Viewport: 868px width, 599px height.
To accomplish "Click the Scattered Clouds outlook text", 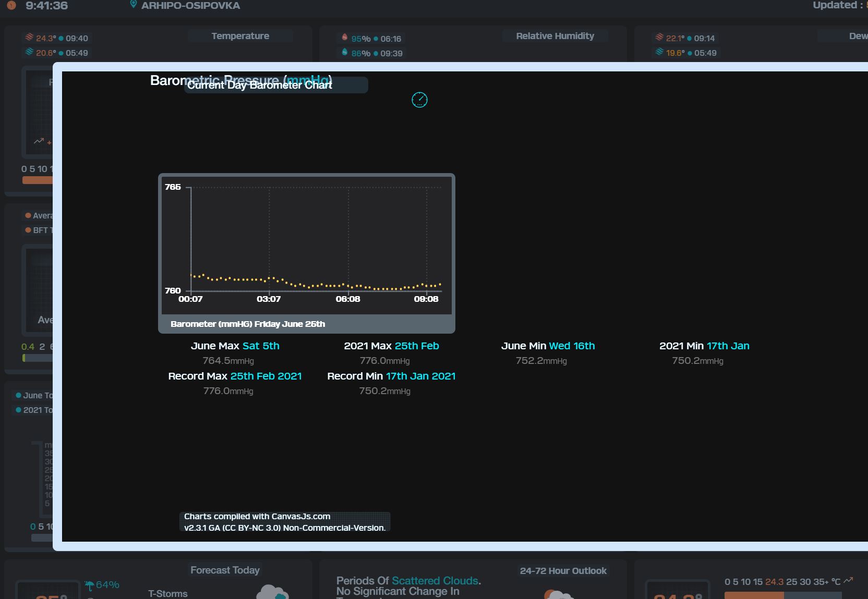I will (435, 581).
